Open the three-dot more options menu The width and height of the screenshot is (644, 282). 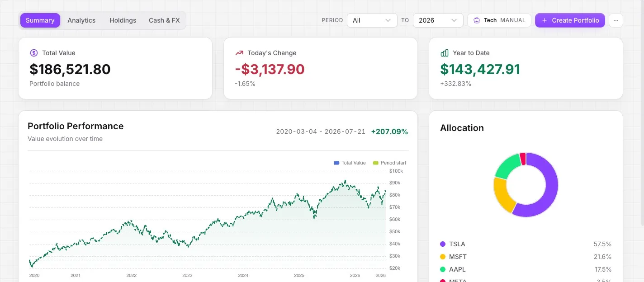tap(616, 20)
